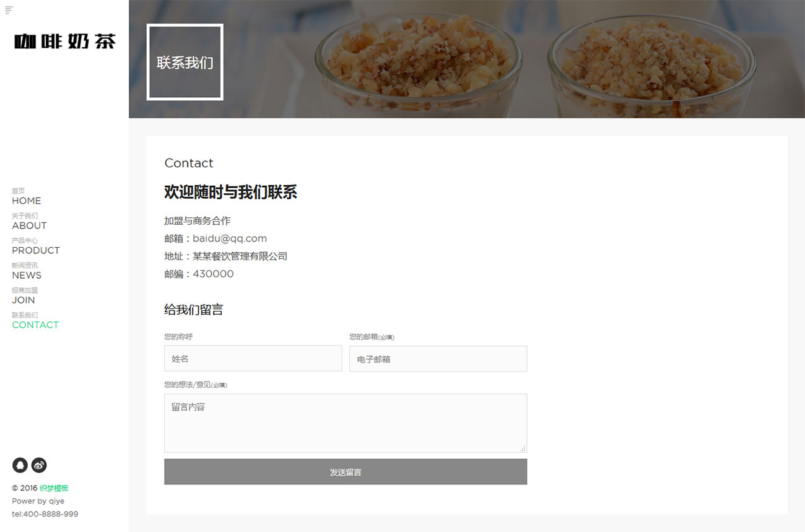Focus the 电子邮箱 email input field
805x532 pixels.
click(x=438, y=359)
